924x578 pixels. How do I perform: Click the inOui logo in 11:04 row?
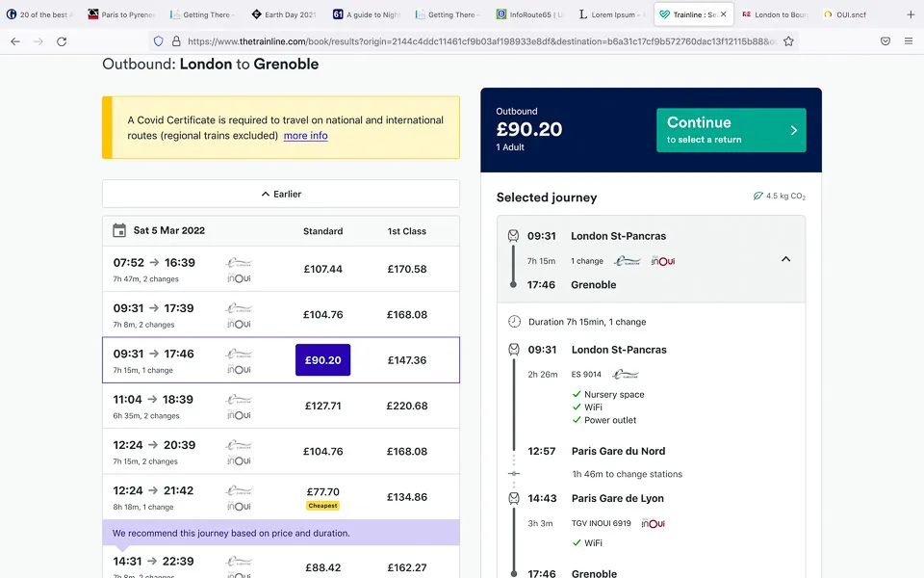pos(240,415)
